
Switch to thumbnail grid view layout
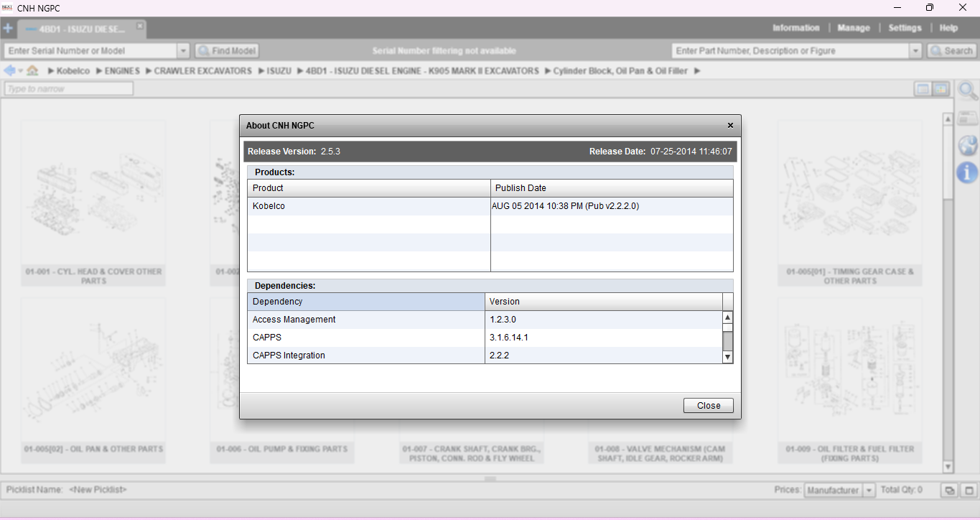(941, 89)
